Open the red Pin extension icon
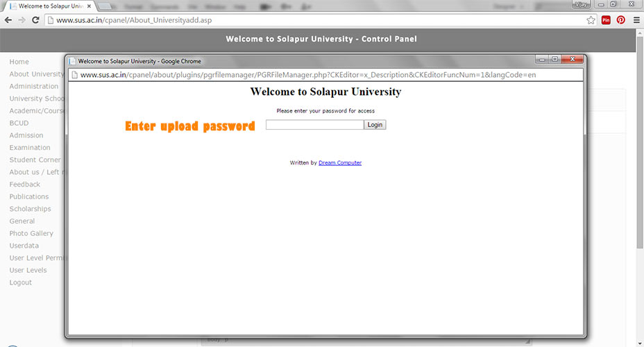The image size is (644, 347). 606,20
